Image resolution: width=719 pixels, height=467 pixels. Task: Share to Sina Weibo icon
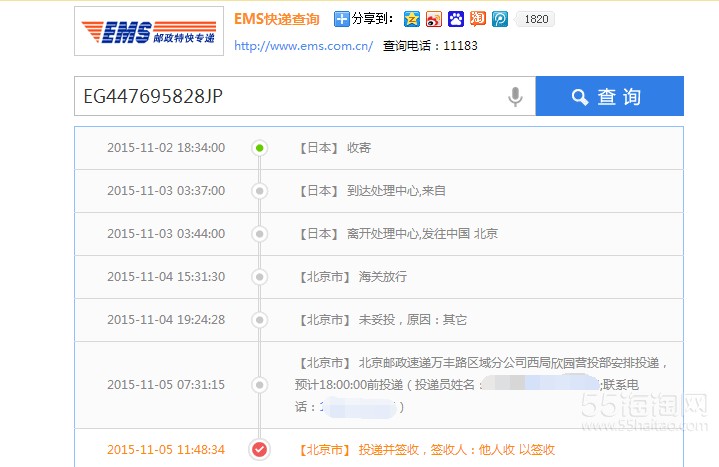(434, 19)
